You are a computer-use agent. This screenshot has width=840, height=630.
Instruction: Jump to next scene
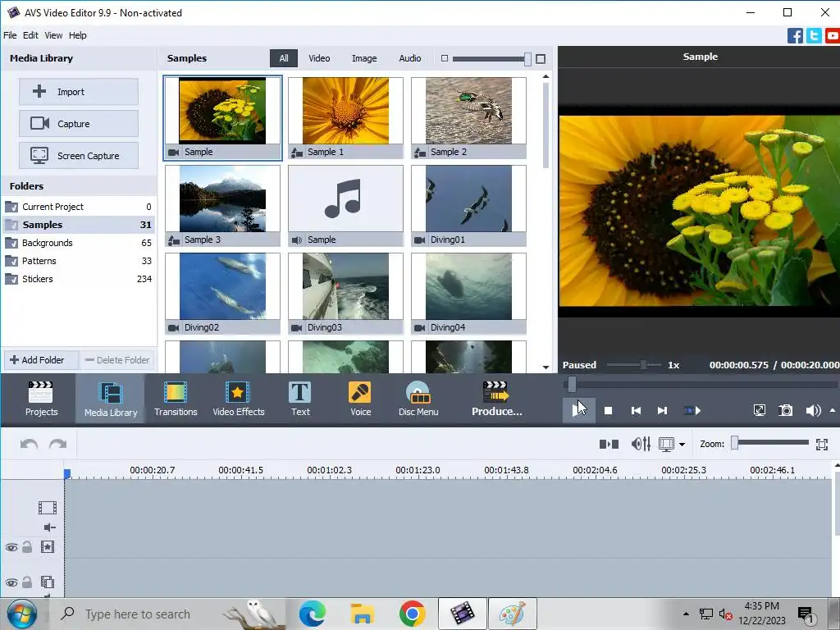692,411
